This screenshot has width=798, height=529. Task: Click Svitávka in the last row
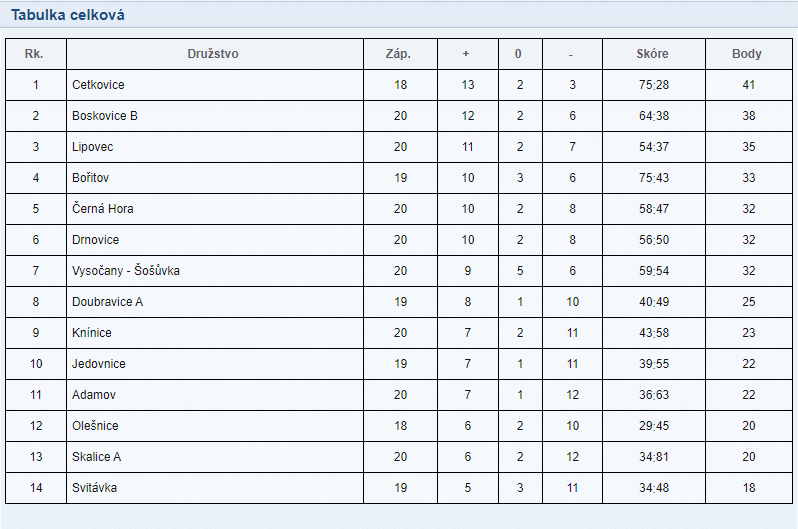[x=94, y=488]
